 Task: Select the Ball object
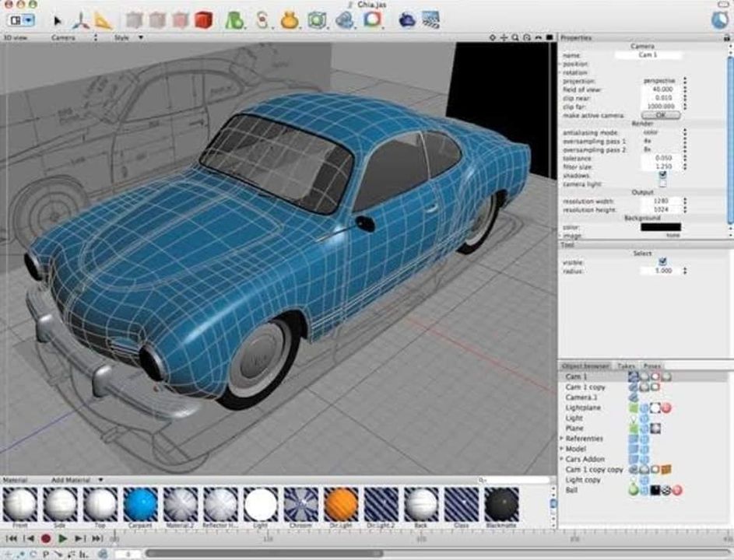click(x=571, y=490)
